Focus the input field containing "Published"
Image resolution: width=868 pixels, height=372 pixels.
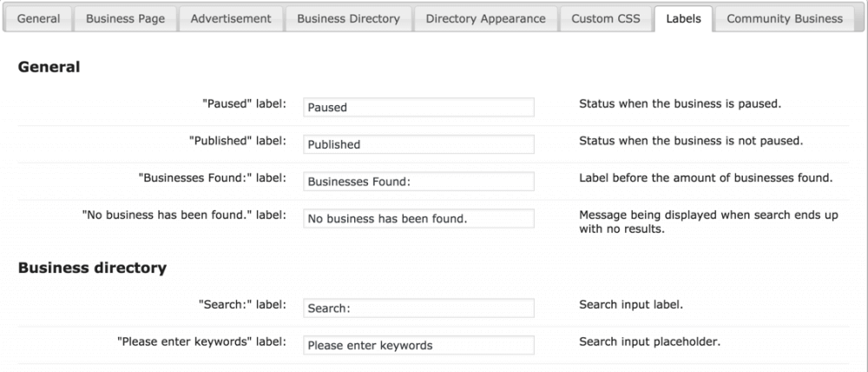pyautogui.click(x=418, y=144)
